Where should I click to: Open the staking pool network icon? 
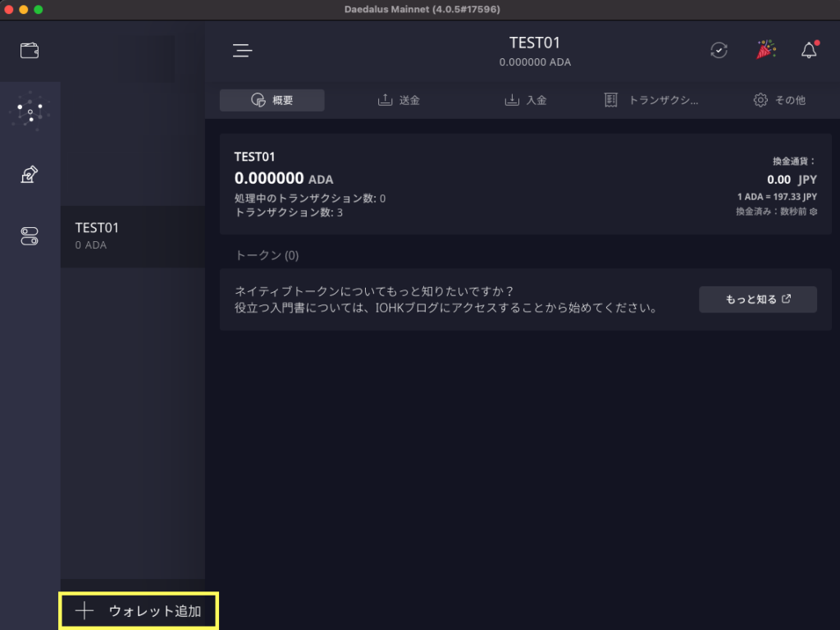click(30, 112)
